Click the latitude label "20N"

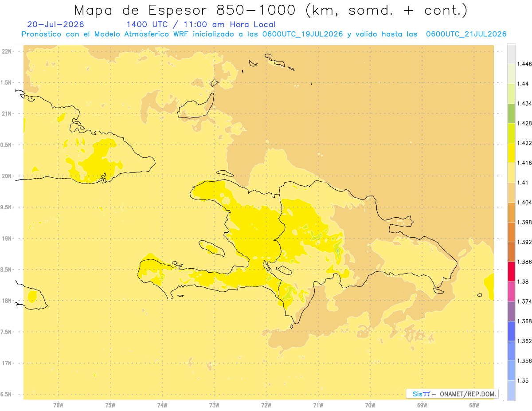[x=7, y=176]
